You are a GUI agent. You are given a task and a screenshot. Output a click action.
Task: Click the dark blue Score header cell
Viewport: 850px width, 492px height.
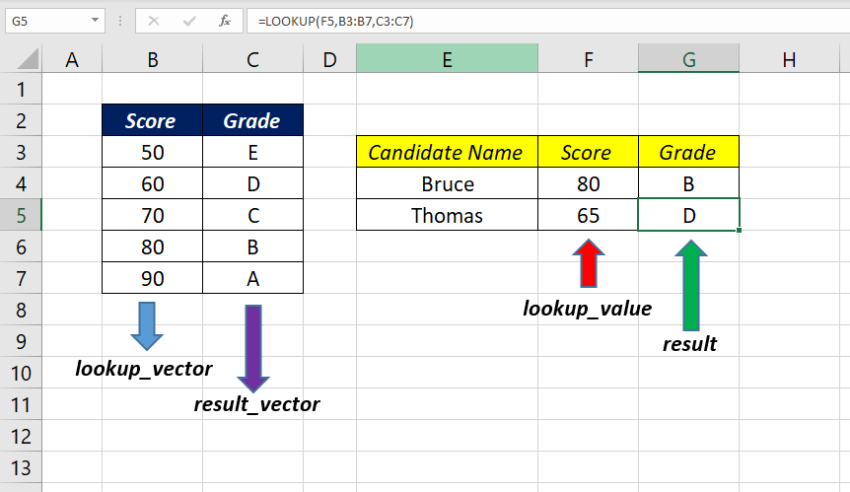click(x=151, y=122)
